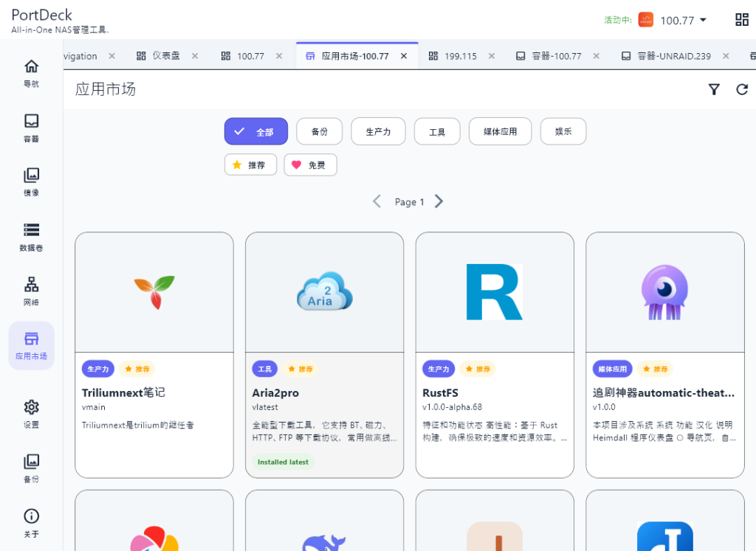Open the Aria2pro app card thumbnail
Screen dimensions: 756x551
coord(325,292)
